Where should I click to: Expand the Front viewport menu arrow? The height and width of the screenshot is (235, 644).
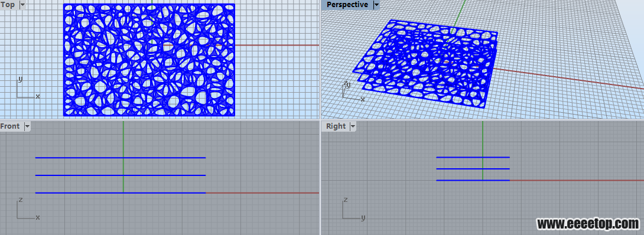[27, 126]
